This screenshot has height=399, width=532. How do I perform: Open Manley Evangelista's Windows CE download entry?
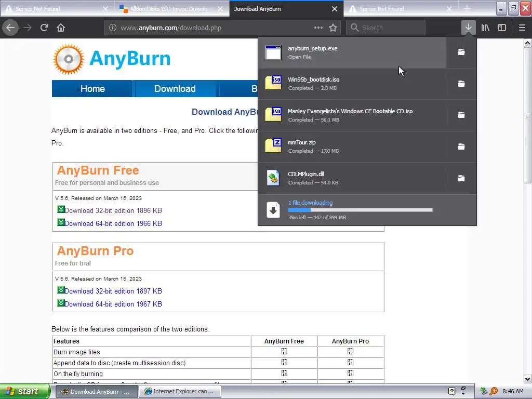352,115
